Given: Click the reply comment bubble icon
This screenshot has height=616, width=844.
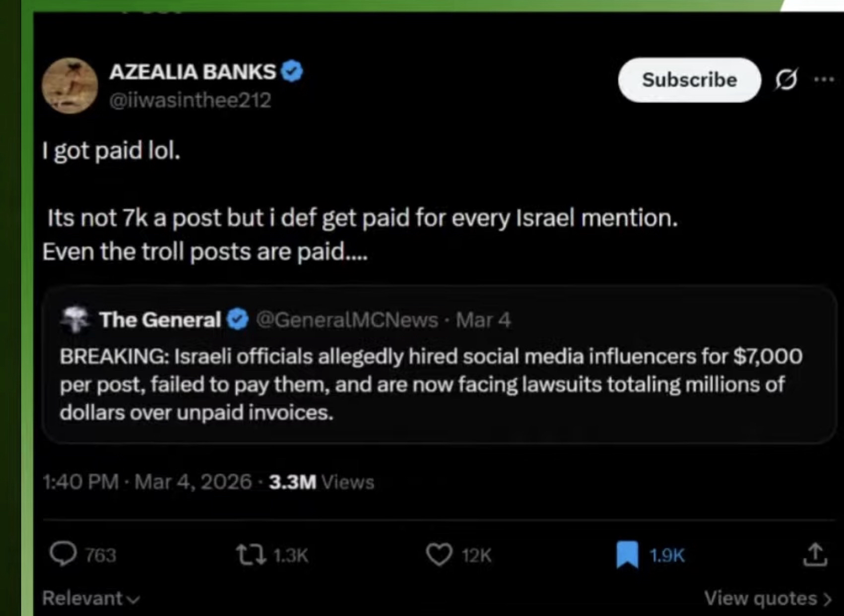Looking at the screenshot, I should point(63,554).
